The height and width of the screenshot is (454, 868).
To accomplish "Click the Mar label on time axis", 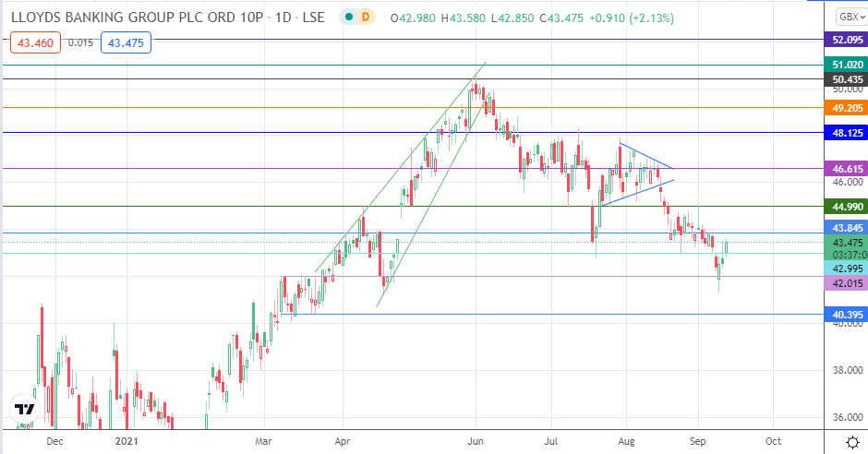I will click(263, 441).
